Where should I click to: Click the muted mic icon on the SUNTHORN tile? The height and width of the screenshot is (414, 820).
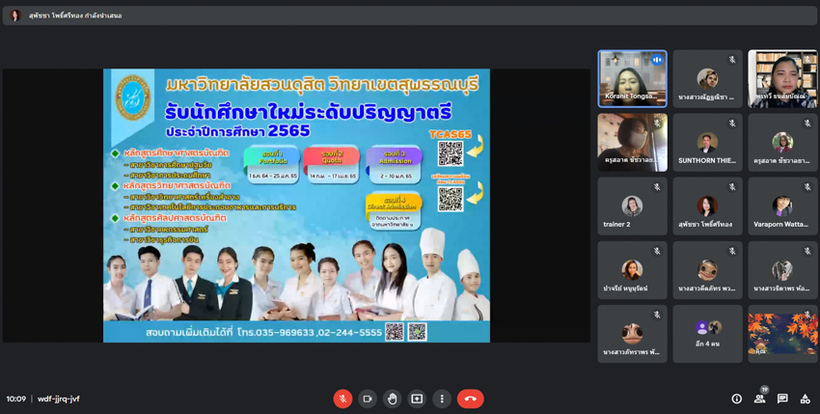pos(732,123)
